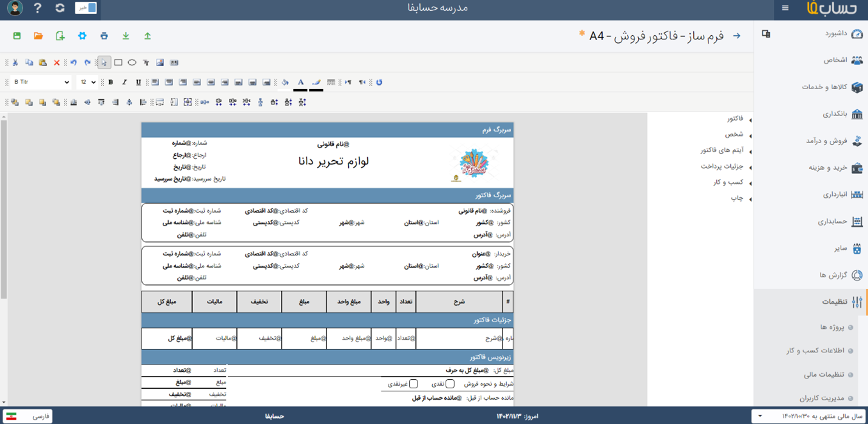This screenshot has height=424, width=868.
Task: Open the B Titr font dropdown
Action: [x=41, y=82]
